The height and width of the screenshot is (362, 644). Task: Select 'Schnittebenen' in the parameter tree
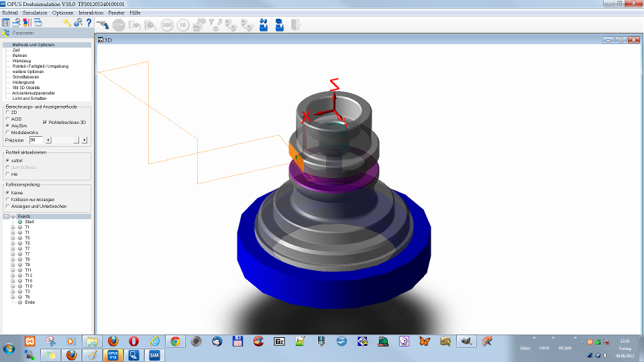click(x=25, y=76)
